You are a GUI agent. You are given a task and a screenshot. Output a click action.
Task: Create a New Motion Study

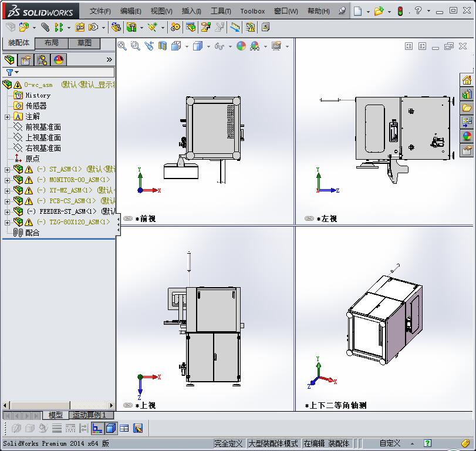[x=175, y=28]
